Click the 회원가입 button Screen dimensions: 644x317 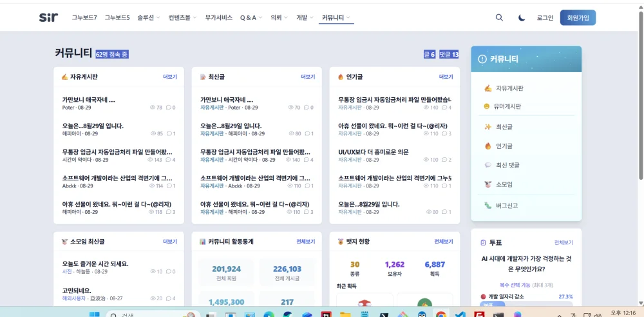click(578, 17)
